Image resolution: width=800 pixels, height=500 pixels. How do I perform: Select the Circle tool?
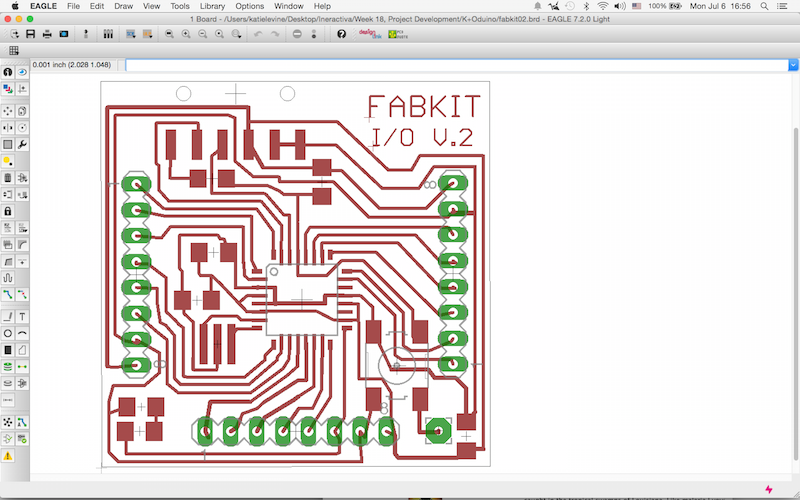8,333
